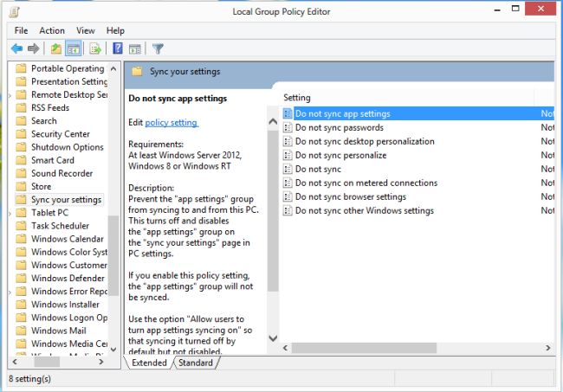Click the 'policy setting' edit link
The width and height of the screenshot is (563, 392).
point(171,123)
